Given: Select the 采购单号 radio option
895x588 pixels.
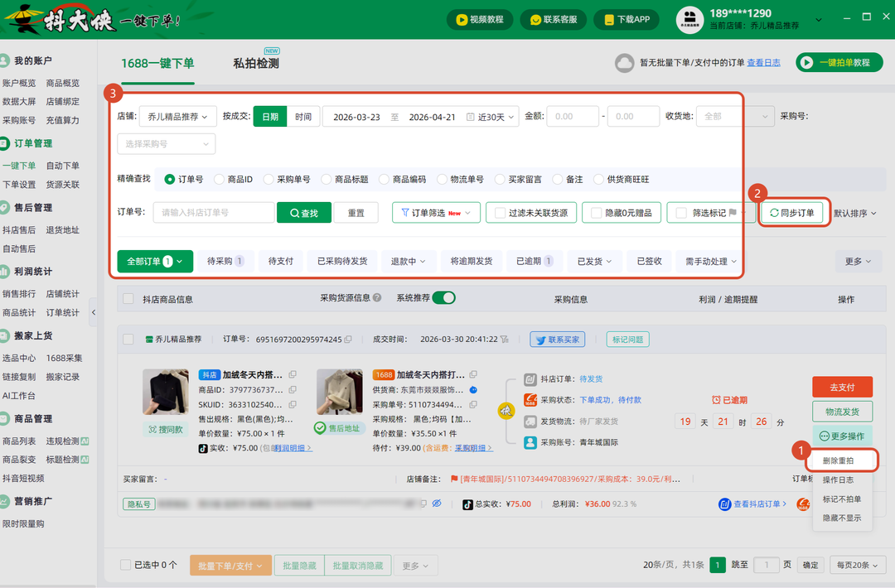Looking at the screenshot, I should [268, 179].
